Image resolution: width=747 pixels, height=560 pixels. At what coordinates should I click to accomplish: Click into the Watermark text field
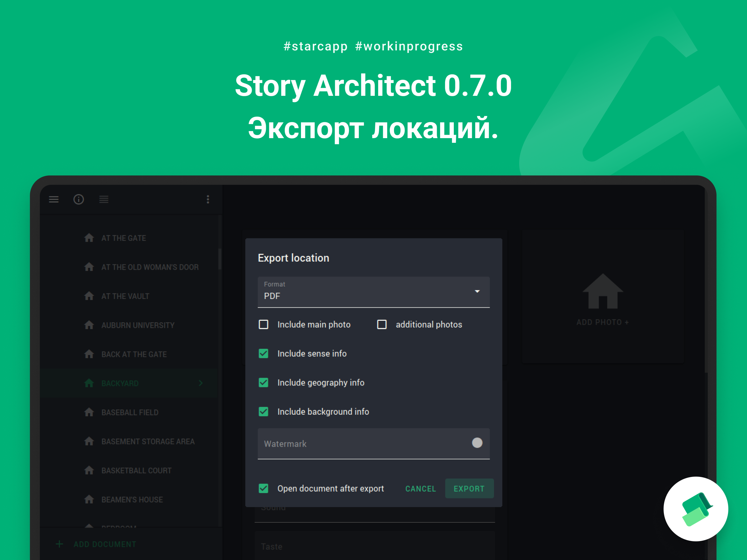pos(363,444)
